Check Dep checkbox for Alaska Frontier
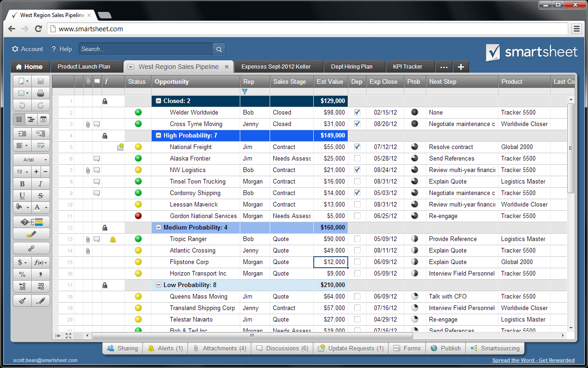 (x=357, y=158)
